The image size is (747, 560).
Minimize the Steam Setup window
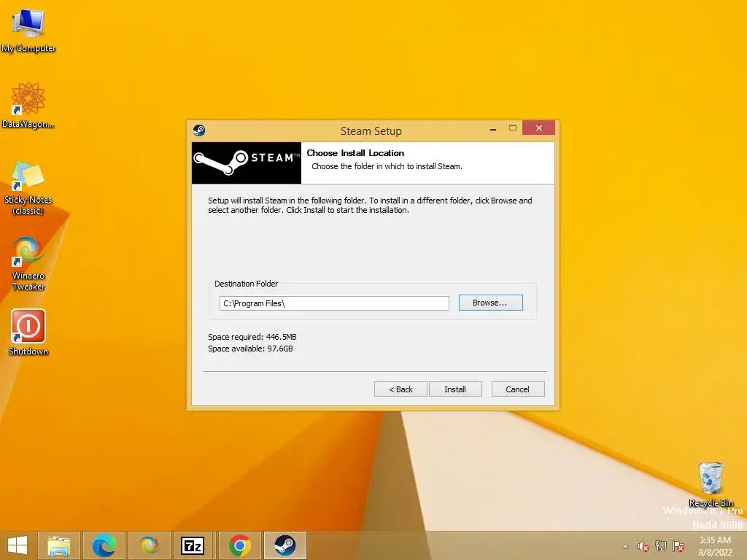coord(493,128)
